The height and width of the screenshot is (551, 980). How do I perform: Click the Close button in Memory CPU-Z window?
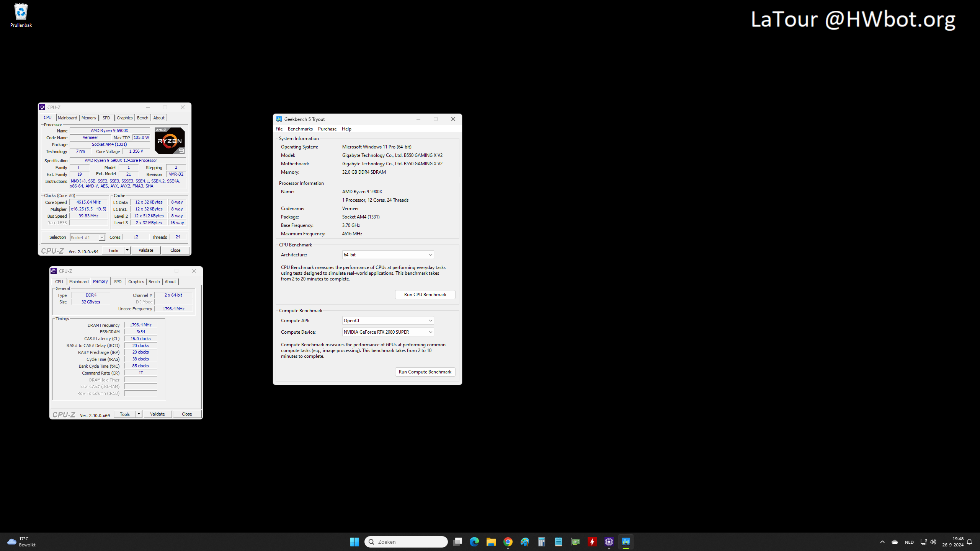click(187, 414)
